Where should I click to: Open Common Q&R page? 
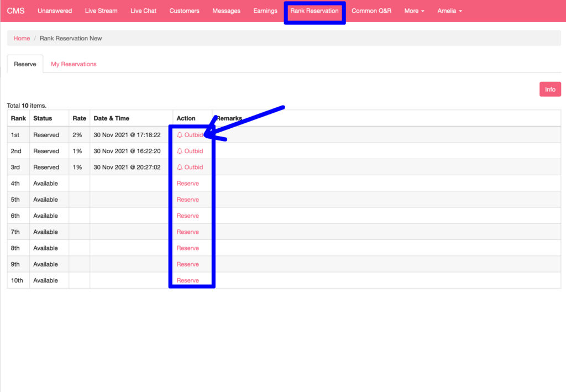[x=371, y=11]
